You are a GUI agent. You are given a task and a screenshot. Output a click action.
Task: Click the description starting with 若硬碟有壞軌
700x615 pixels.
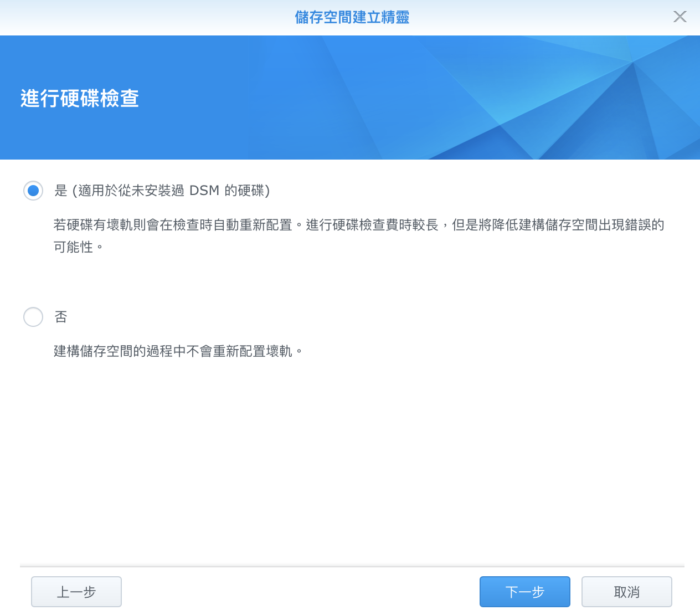358,225
